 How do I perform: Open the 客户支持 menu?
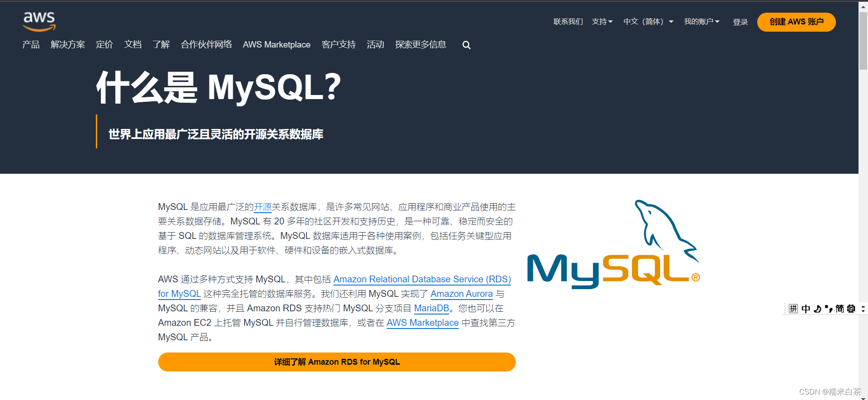coord(339,44)
